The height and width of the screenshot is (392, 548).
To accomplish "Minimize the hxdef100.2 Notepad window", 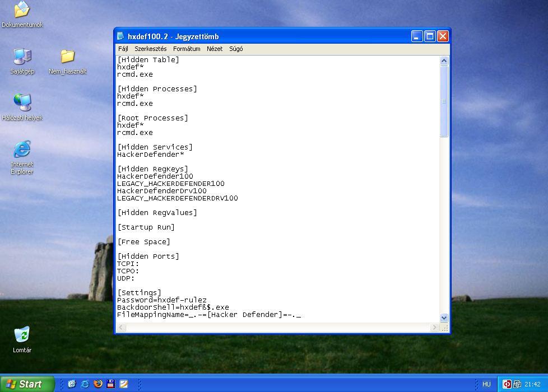I will point(417,36).
